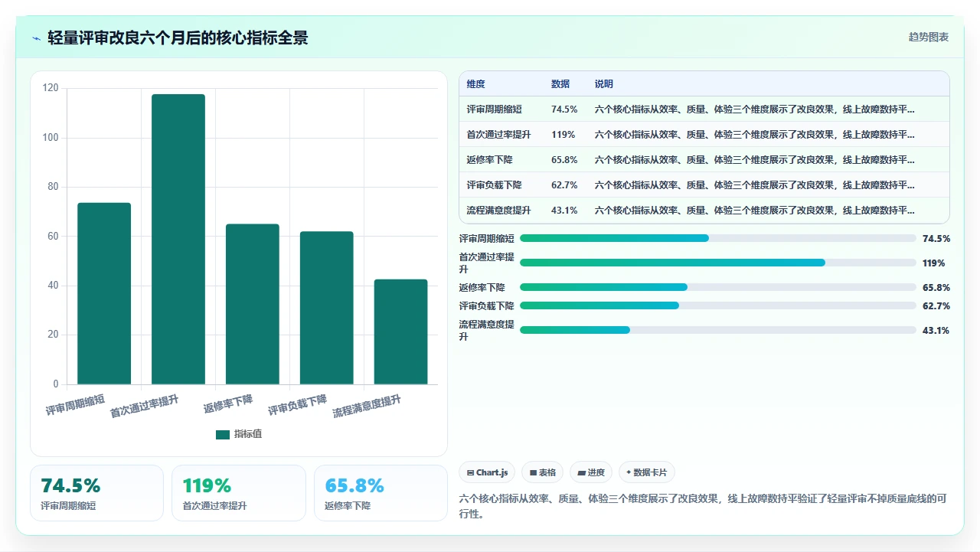Click the Chart.js tag chip
This screenshot has height=552, width=980.
(487, 472)
